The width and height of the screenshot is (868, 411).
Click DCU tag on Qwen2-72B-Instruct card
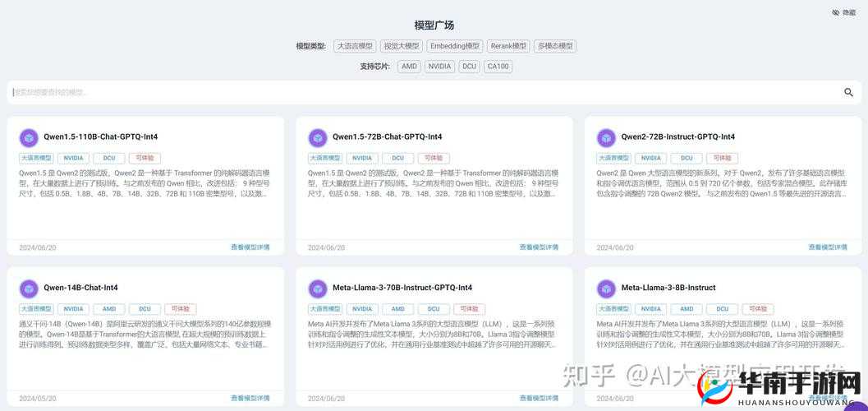pos(687,158)
